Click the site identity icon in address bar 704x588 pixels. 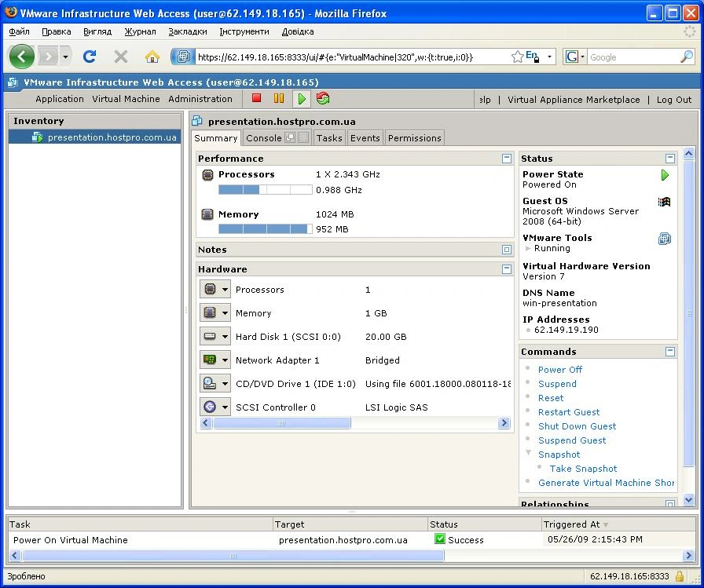[183, 57]
